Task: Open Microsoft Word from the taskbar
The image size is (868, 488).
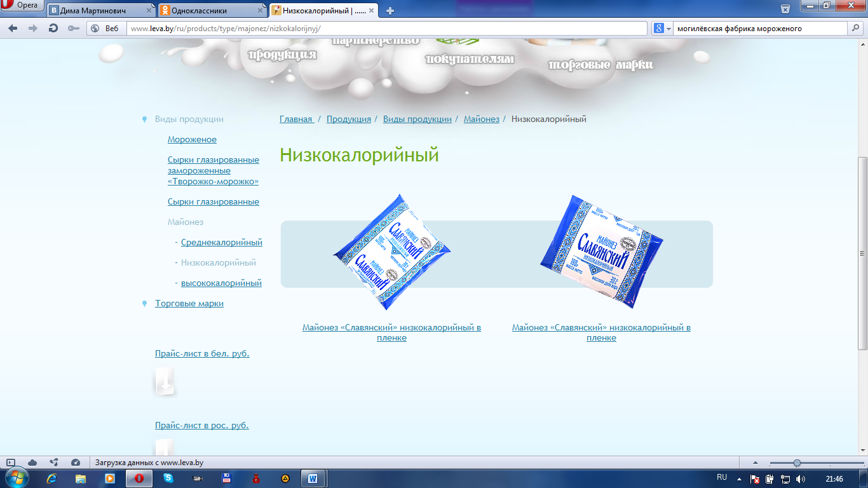Action: click(313, 478)
